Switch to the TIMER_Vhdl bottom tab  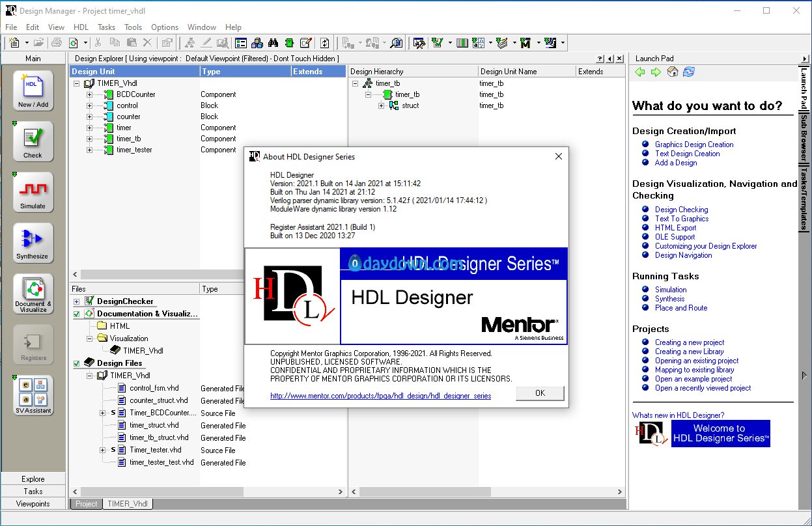(x=128, y=504)
